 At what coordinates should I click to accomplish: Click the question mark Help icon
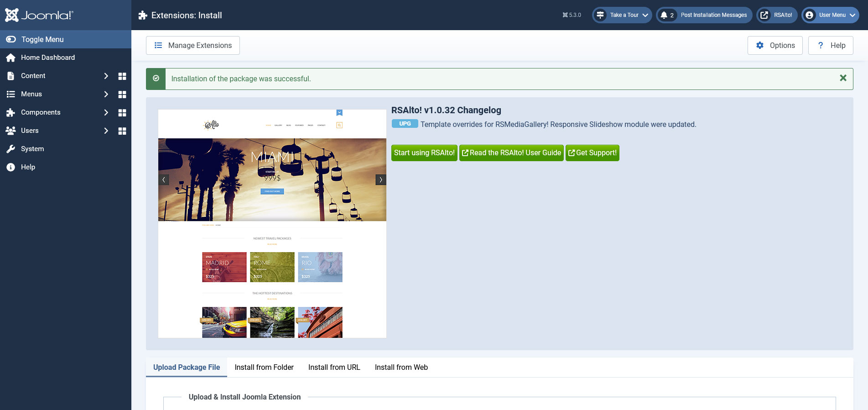821,45
